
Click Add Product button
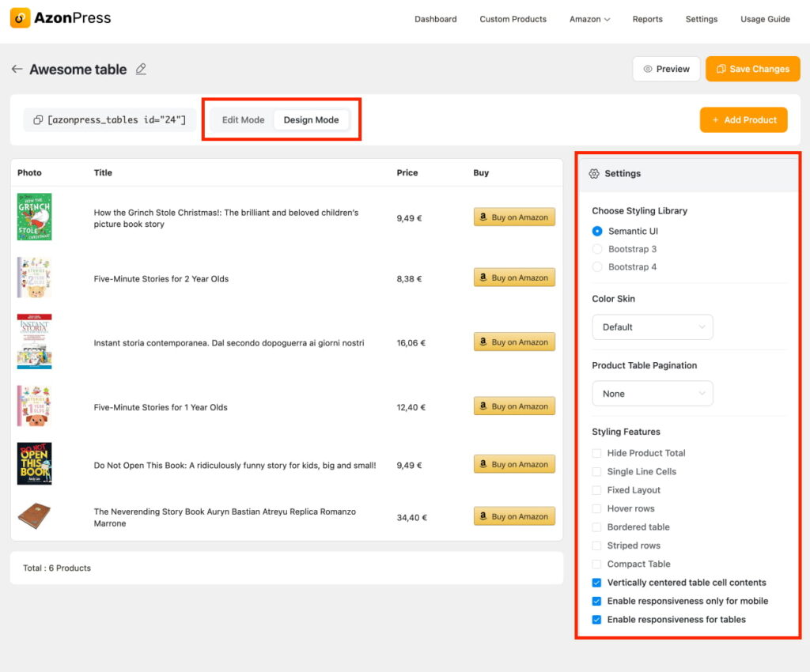pyautogui.click(x=744, y=119)
